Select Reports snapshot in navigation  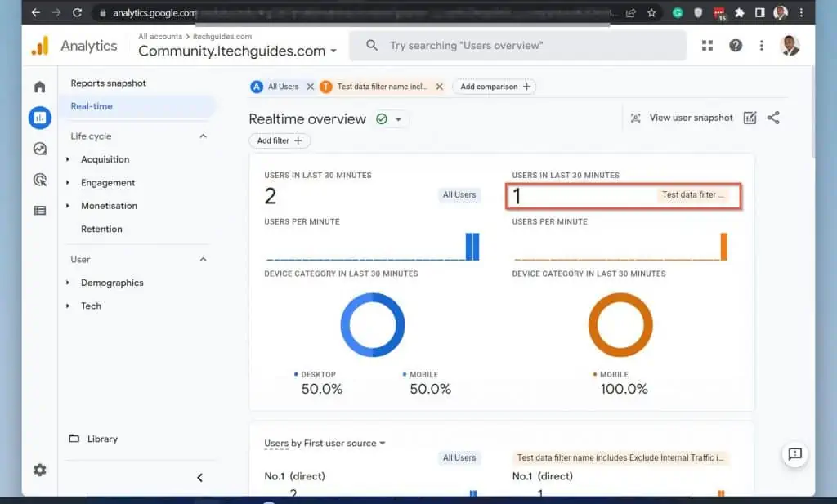click(x=108, y=83)
